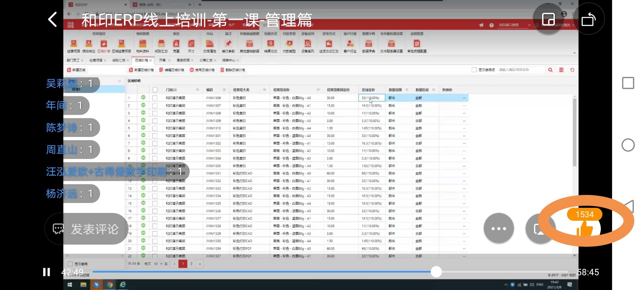The height and width of the screenshot is (290, 644).
Task: Check the row checkbox for JYXM1308
Action: click(155, 113)
